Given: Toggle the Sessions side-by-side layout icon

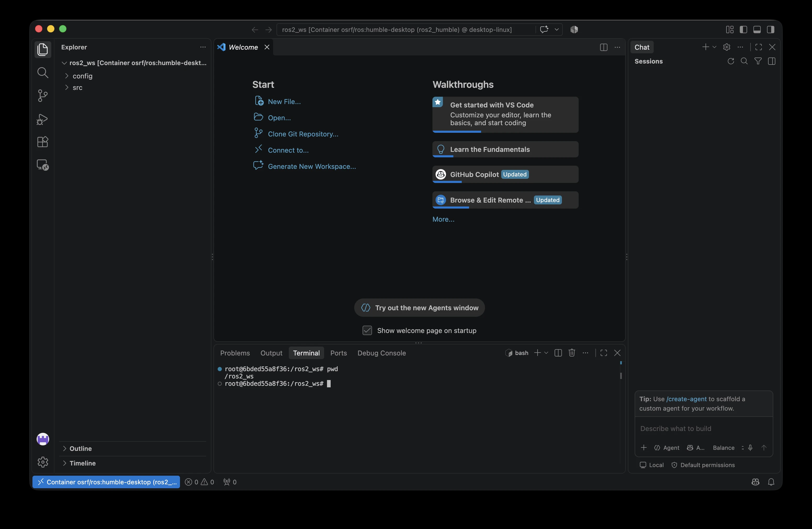Looking at the screenshot, I should click(772, 61).
